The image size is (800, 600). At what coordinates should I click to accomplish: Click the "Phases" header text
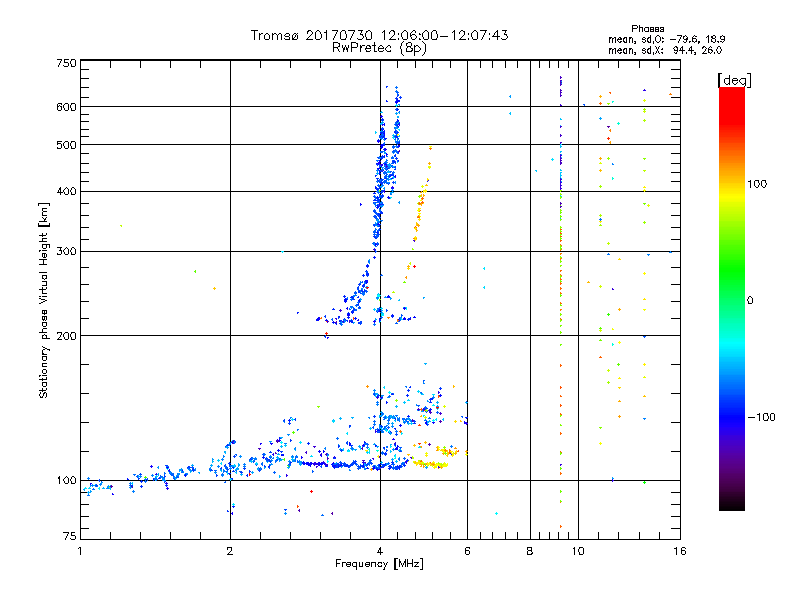point(647,29)
